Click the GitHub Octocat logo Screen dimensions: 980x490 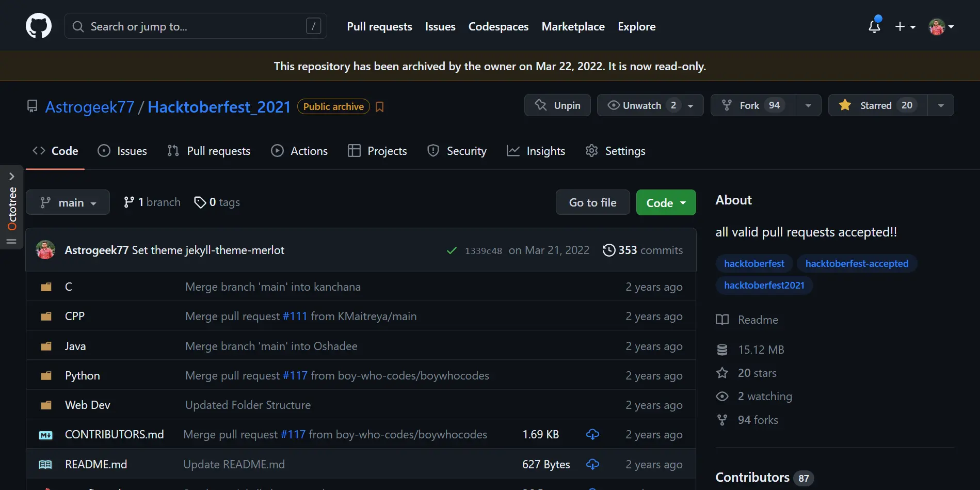tap(39, 26)
